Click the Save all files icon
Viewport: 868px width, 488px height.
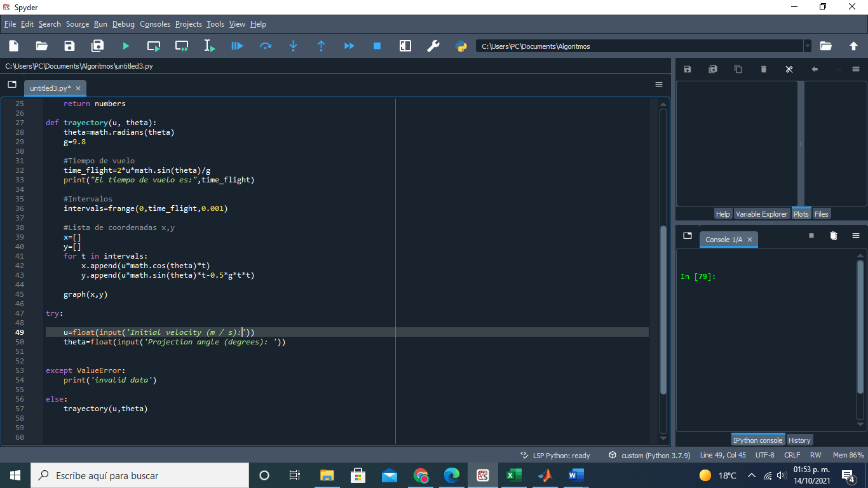coord(97,46)
